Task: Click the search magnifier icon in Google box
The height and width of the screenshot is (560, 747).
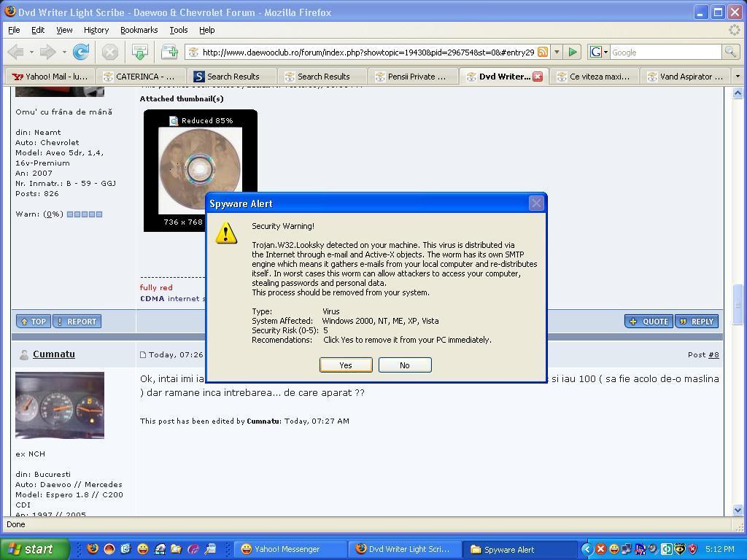Action: point(729,52)
